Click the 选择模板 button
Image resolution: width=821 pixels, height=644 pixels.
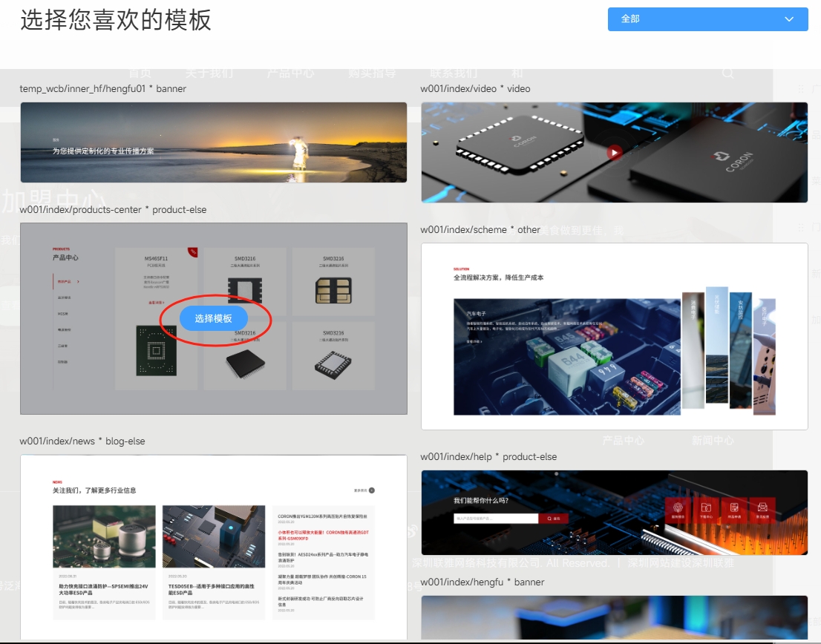(x=214, y=318)
